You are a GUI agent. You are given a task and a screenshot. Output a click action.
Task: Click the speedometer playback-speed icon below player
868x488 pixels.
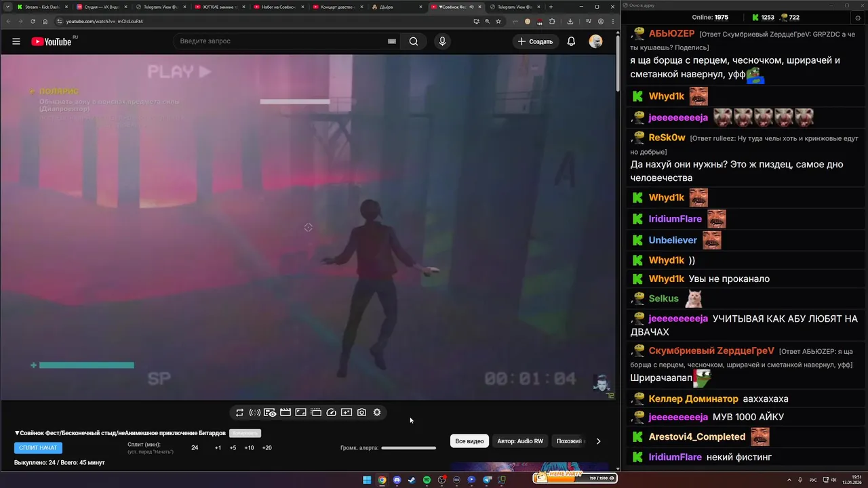332,412
